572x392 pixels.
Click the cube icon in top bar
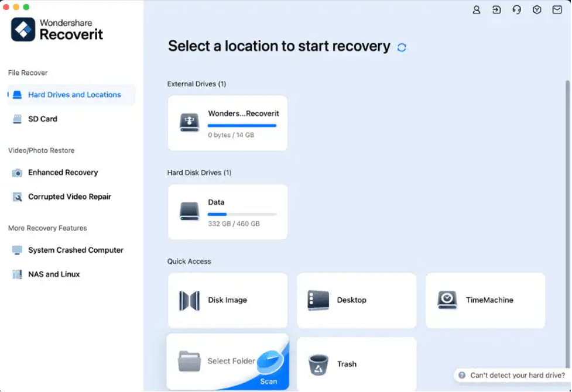tap(537, 10)
